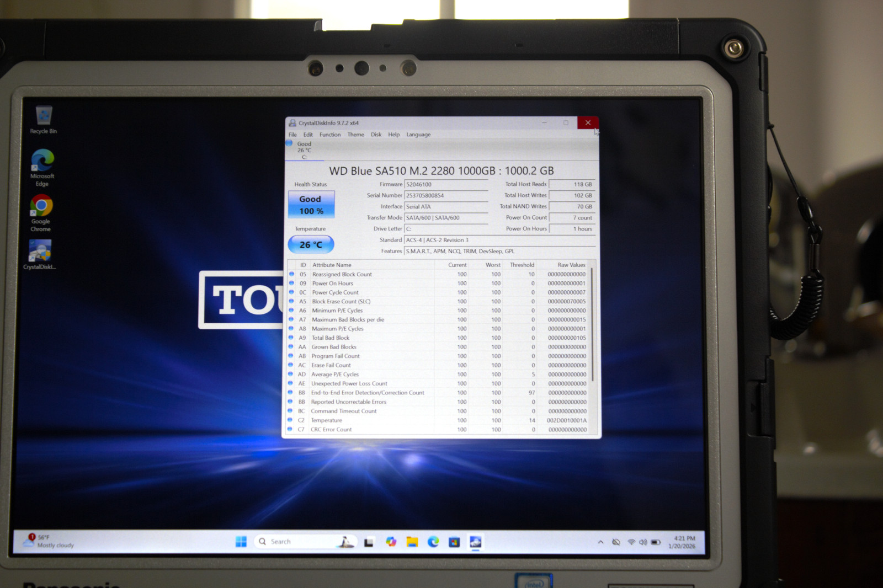Select the Power Cycle Count row
Screen dimensions: 883x588
[438, 292]
